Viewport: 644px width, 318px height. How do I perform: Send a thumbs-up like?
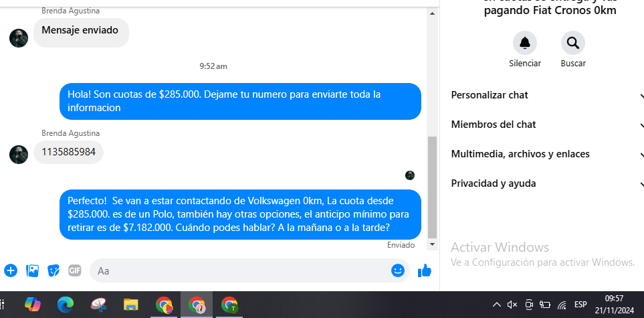pyautogui.click(x=424, y=270)
